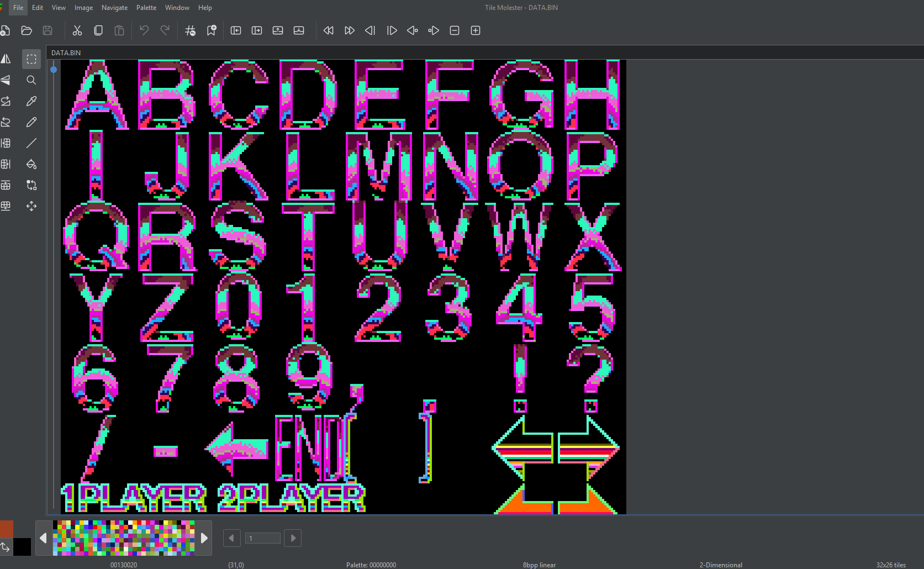Viewport: 924px width, 569px height.
Task: Open the Navigate menu
Action: coord(114,8)
